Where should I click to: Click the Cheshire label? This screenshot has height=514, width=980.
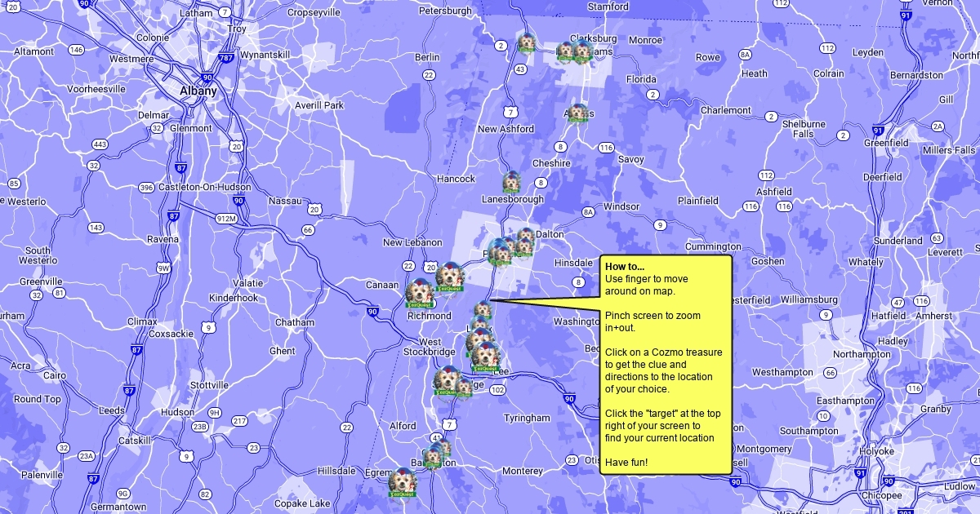click(551, 163)
